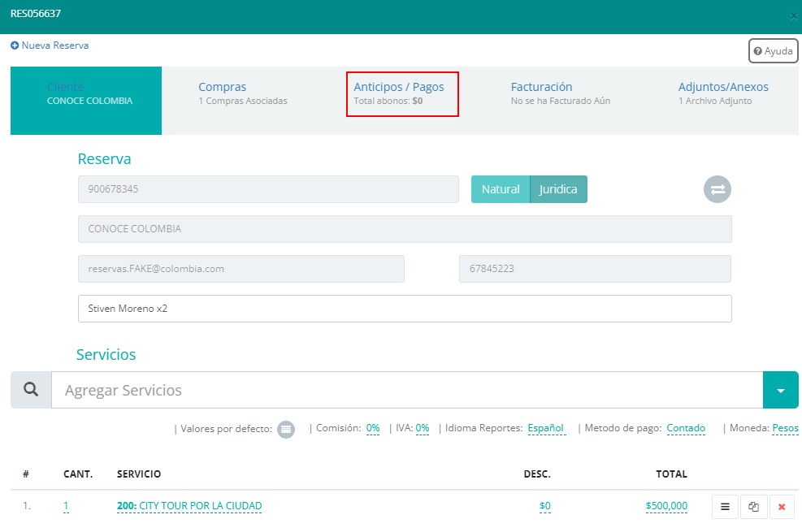Close the RES056637 reservation dialog
The height and width of the screenshot is (532, 802).
coord(793,16)
